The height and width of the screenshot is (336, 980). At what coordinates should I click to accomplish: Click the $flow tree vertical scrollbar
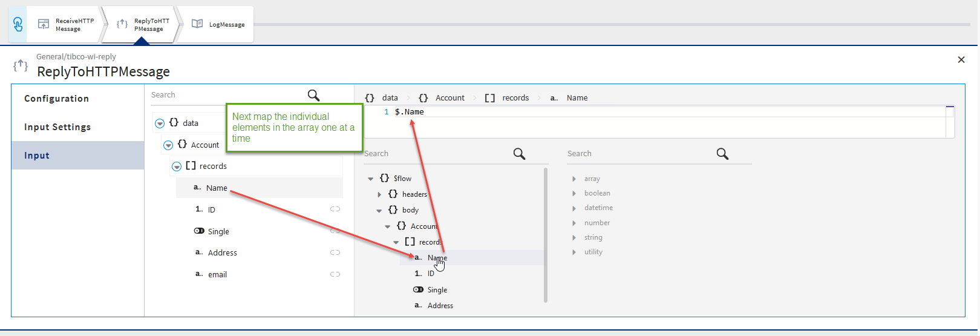(x=546, y=235)
